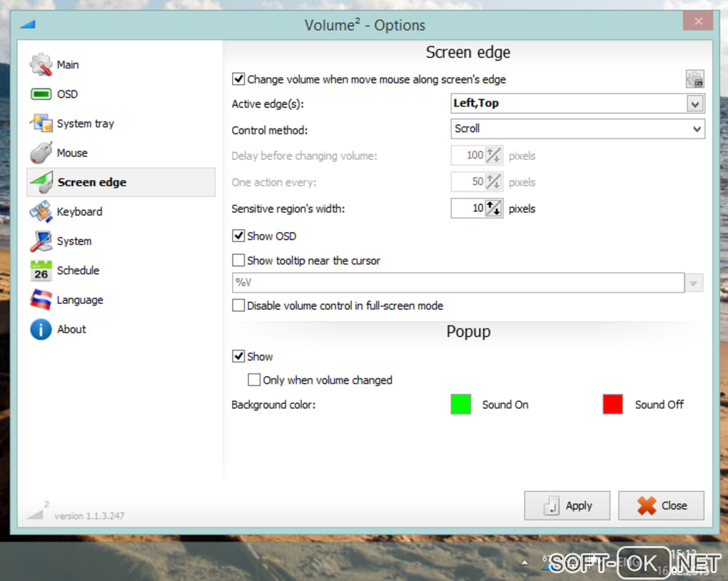Select the Language page
728x581 pixels.
80,300
